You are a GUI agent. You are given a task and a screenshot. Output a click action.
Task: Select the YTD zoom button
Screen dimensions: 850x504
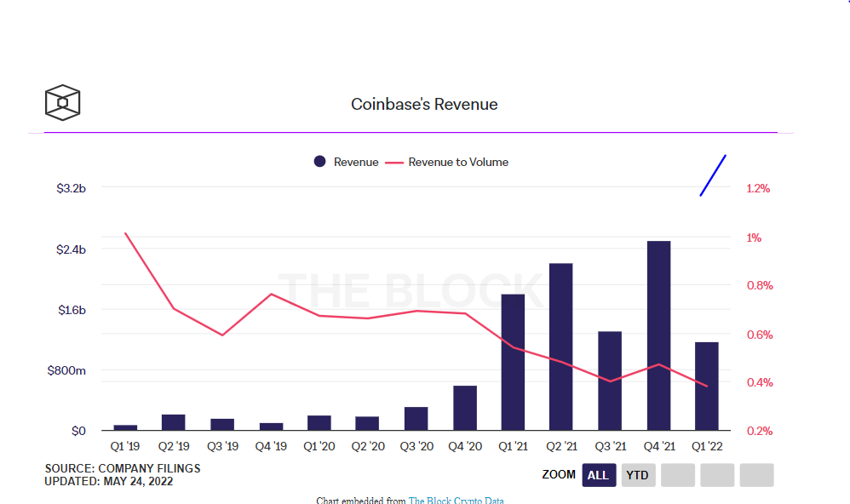pos(638,475)
